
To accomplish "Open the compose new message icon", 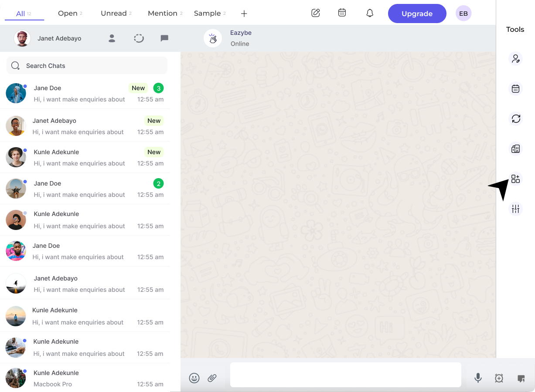I will tap(316, 13).
